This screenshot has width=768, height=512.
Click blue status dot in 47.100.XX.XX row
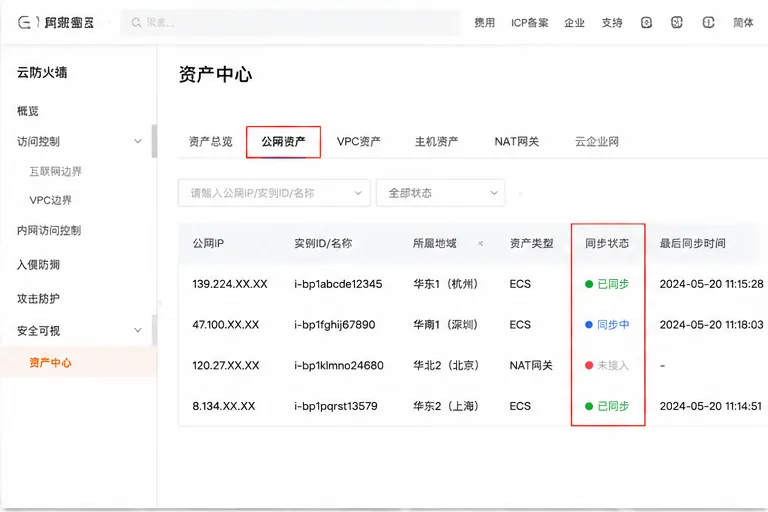coord(589,324)
